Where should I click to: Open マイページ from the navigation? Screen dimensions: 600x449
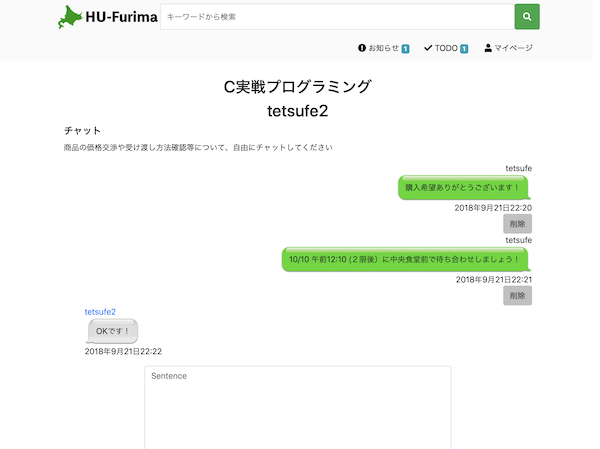point(508,48)
